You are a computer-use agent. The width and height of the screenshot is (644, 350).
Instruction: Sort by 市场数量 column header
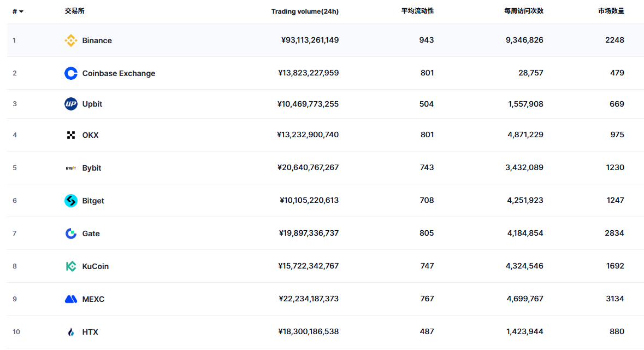point(611,11)
